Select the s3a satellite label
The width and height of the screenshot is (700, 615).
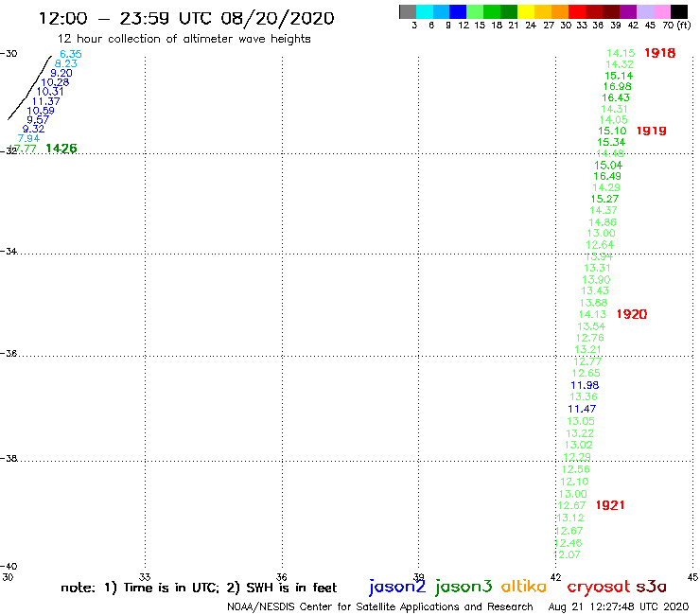tap(651, 587)
